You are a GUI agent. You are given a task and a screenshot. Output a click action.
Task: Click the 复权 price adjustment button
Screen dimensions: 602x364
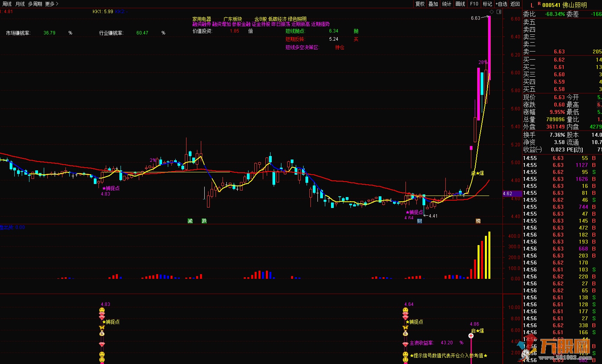click(x=420, y=4)
